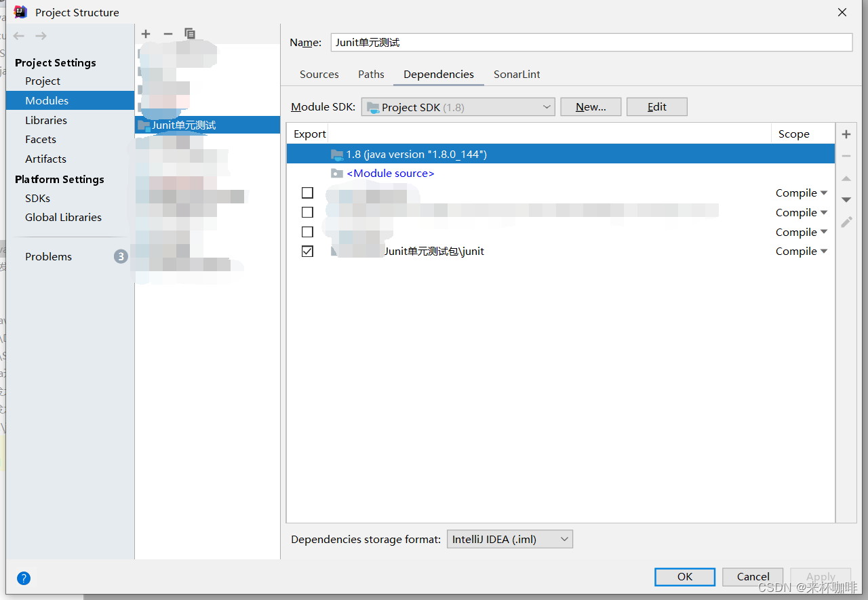Image resolution: width=868 pixels, height=600 pixels.
Task: Open Compile scope dropdown for first dependency
Action: coord(802,193)
